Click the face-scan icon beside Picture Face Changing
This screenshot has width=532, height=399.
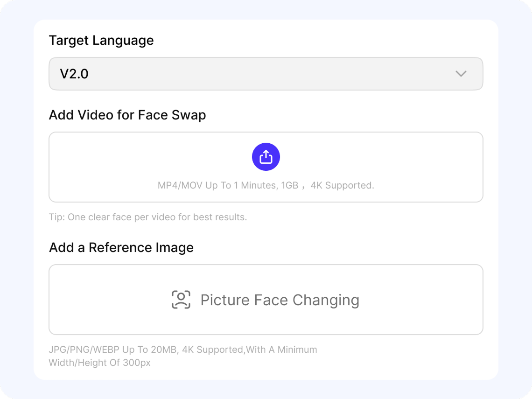click(181, 300)
